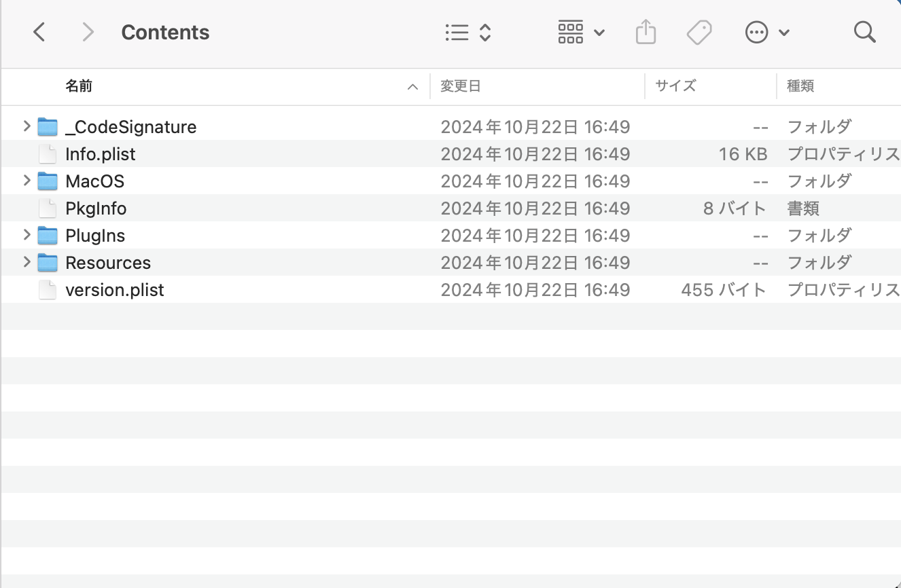
Task: Sort by the 名前 column header
Action: pyautogui.click(x=79, y=86)
